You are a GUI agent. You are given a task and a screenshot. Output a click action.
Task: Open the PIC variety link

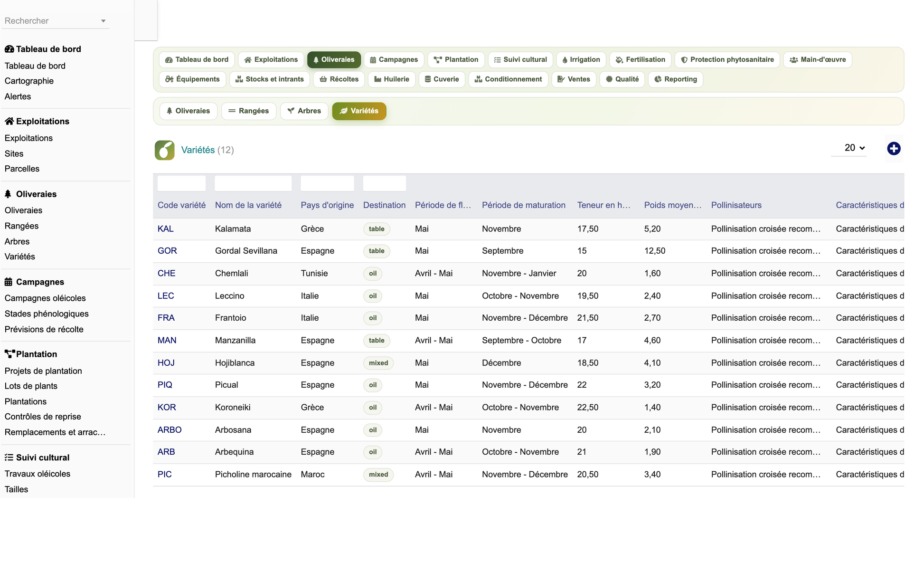click(x=165, y=475)
